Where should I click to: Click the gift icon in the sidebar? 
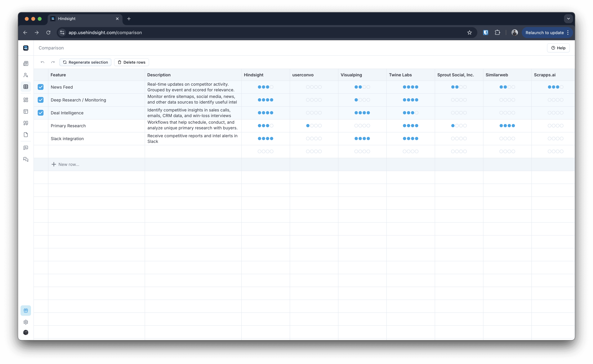26,311
